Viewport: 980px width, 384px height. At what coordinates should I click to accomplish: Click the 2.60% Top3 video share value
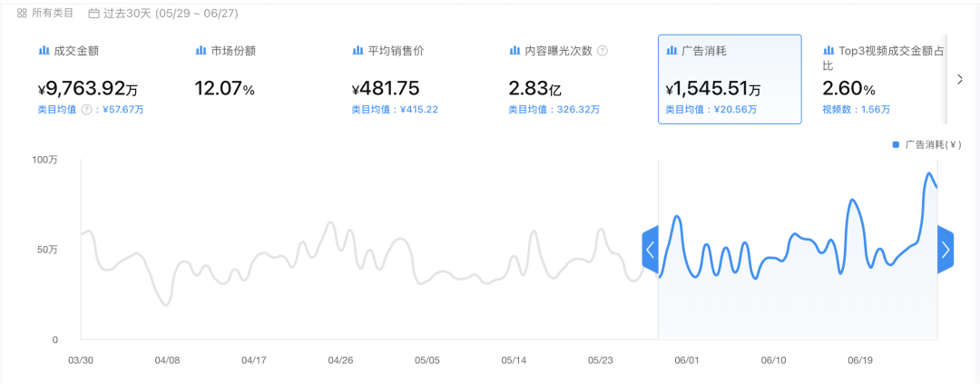click(x=848, y=89)
